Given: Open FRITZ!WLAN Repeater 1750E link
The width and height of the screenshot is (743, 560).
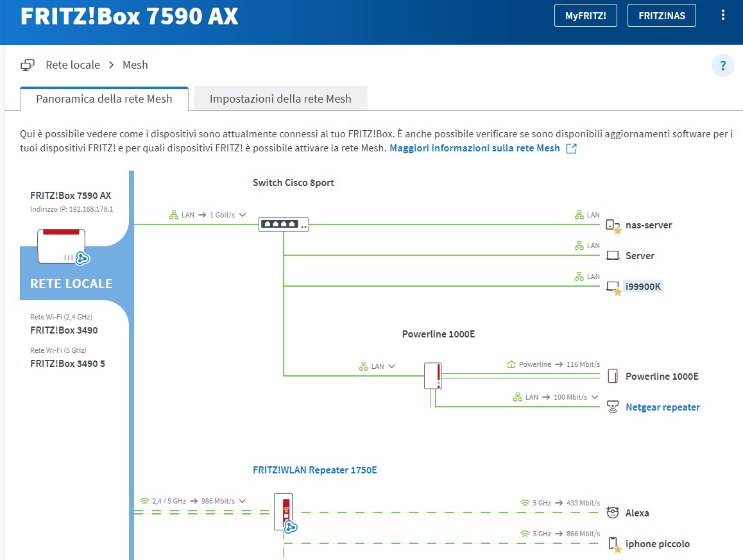Looking at the screenshot, I should [314, 470].
